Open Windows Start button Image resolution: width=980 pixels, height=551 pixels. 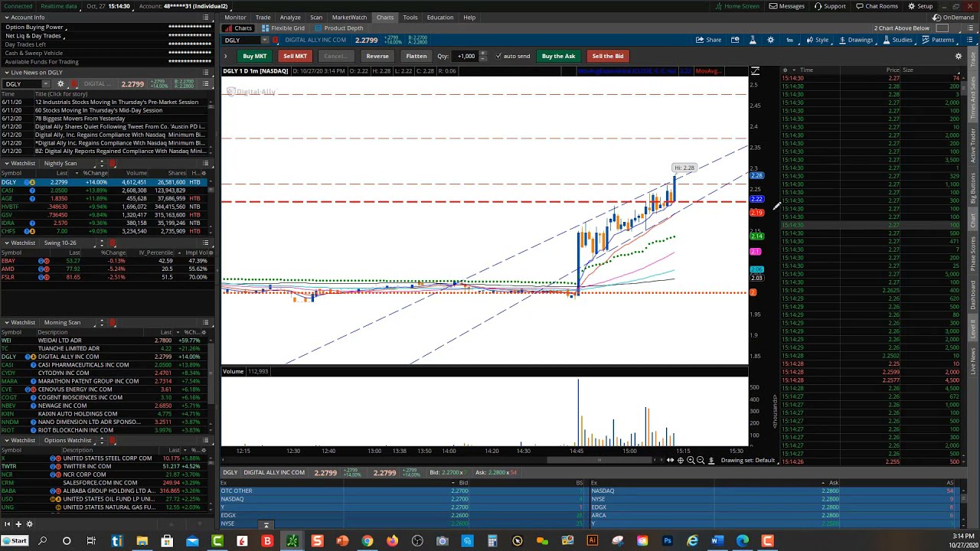click(x=15, y=541)
